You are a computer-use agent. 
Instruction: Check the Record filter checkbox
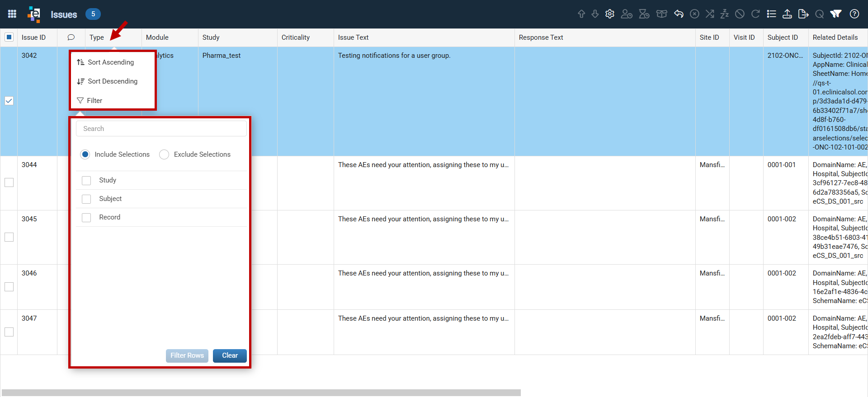(86, 218)
